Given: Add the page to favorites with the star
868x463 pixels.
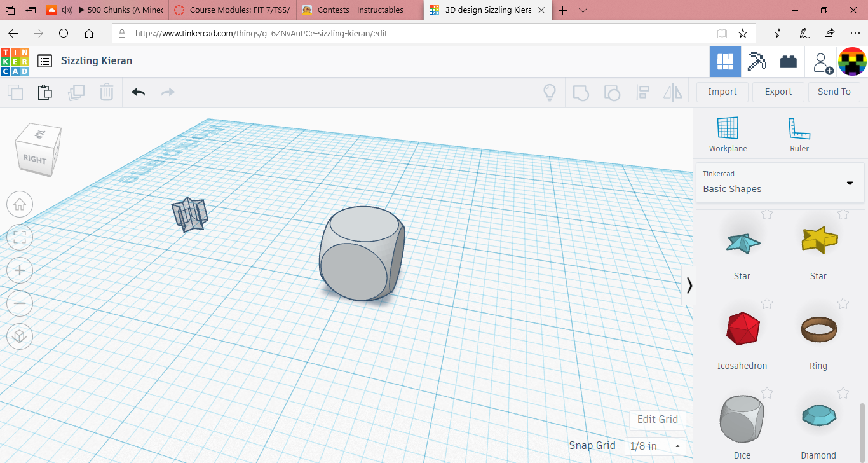Looking at the screenshot, I should pyautogui.click(x=742, y=33).
